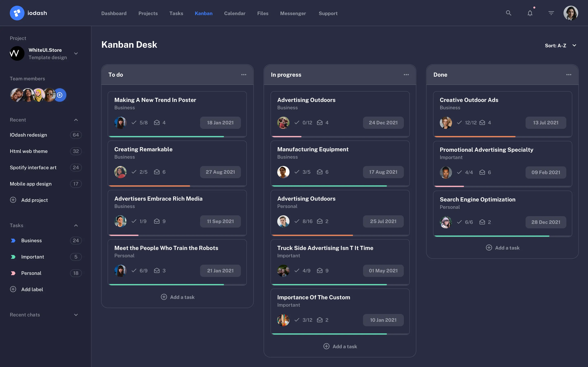Click the iodash logo icon
This screenshot has width=588, height=367.
coord(17,13)
